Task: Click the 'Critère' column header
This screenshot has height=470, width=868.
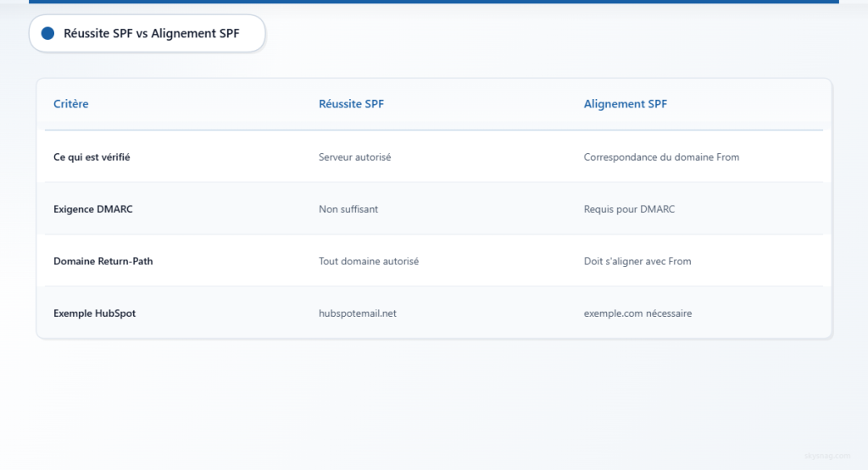Action: click(71, 104)
